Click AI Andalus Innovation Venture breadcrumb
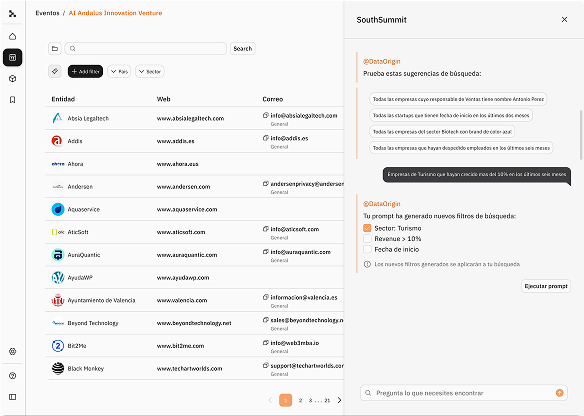Viewport: 584px width, 416px height. tap(115, 13)
